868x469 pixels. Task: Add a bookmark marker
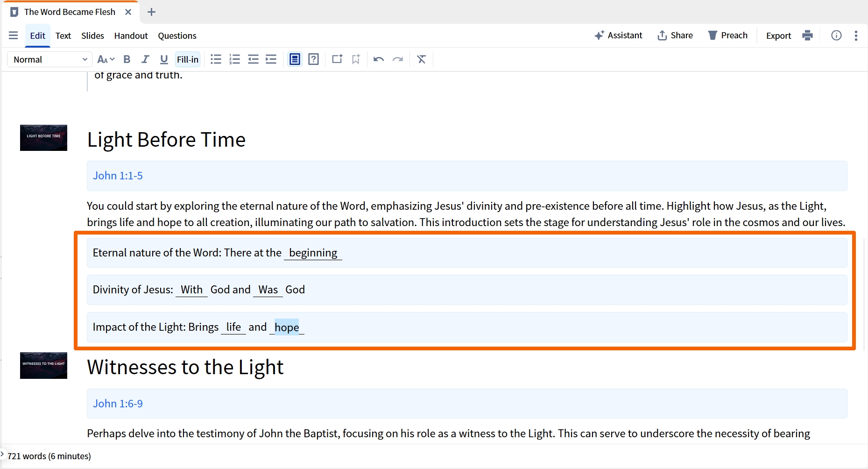(356, 59)
